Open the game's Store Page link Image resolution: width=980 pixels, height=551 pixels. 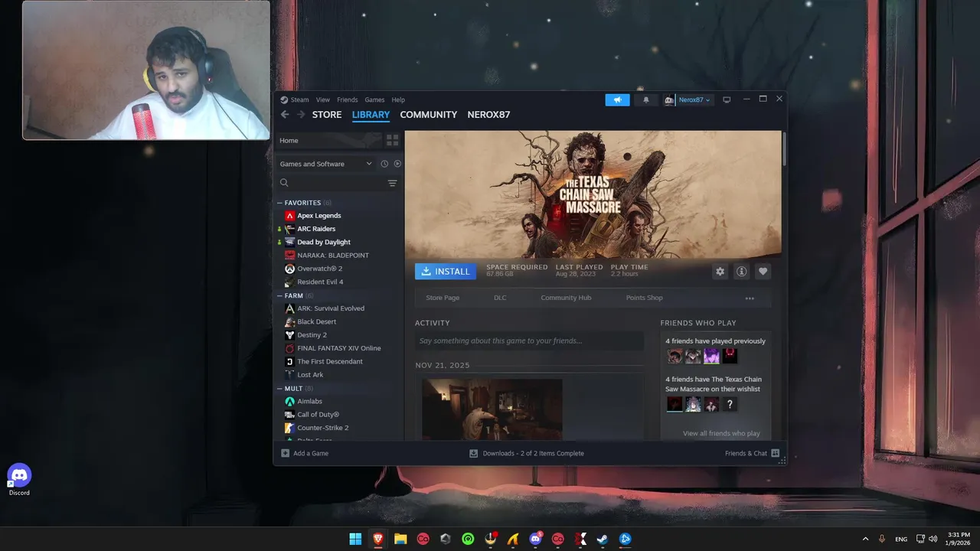(x=443, y=298)
